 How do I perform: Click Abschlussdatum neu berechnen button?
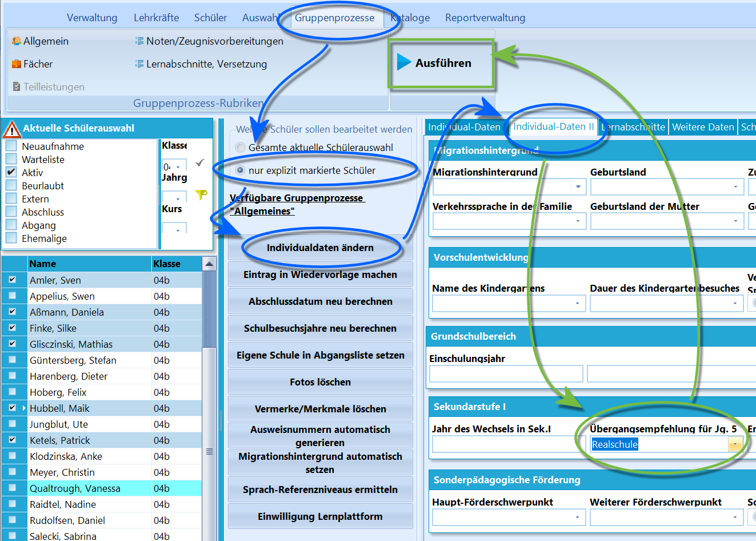pyautogui.click(x=320, y=301)
